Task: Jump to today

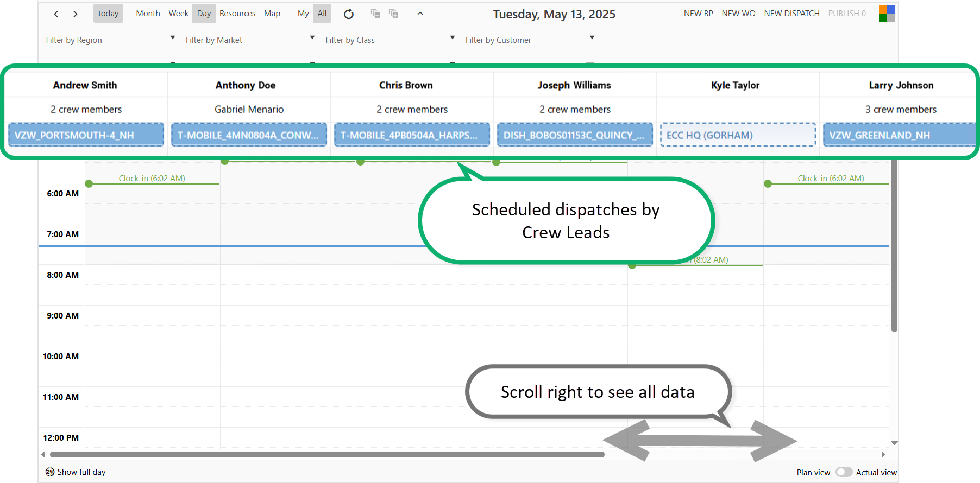Action: click(x=108, y=14)
